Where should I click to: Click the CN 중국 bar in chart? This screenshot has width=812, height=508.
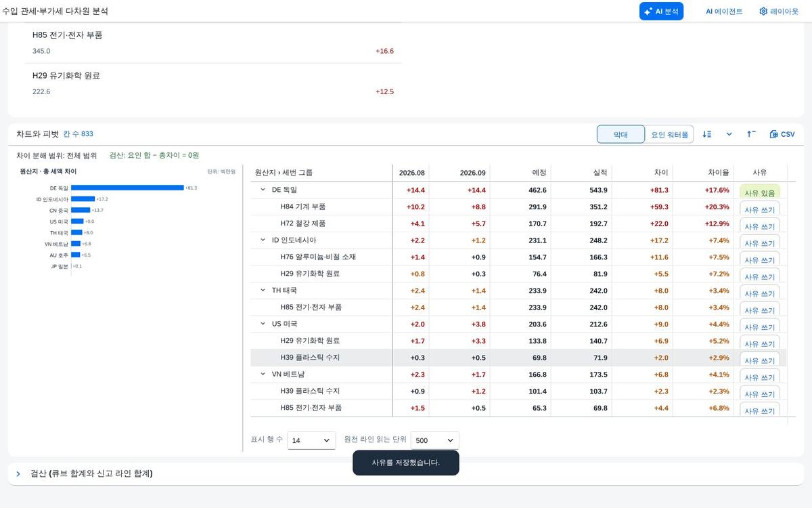(x=81, y=210)
